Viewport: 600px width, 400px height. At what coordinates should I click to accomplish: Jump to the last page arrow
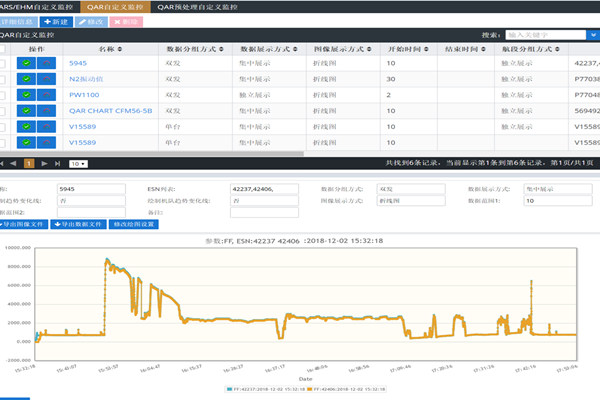tap(57, 163)
